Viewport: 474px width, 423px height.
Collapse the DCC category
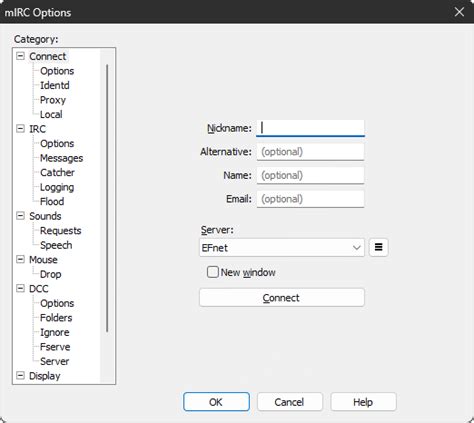click(20, 288)
